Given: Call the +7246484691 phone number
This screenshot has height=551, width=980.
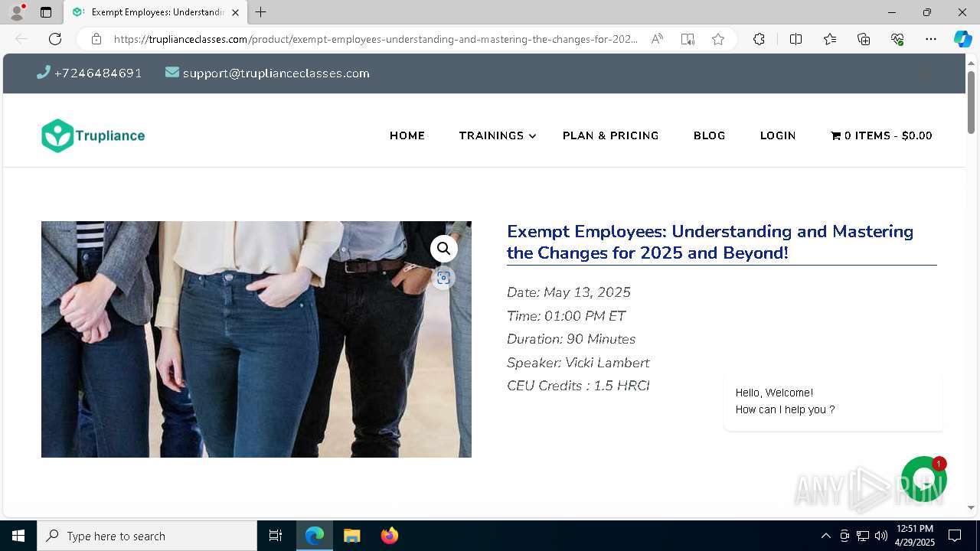Looking at the screenshot, I should [x=98, y=73].
